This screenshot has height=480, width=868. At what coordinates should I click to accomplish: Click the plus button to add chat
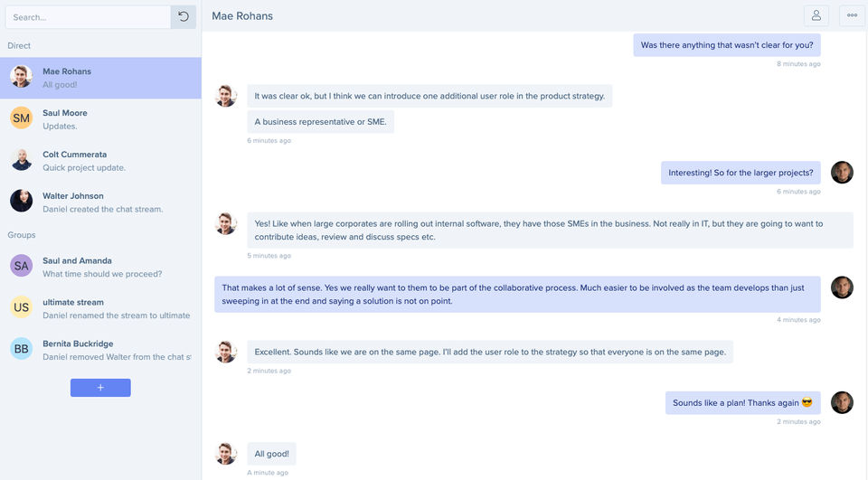coord(100,388)
